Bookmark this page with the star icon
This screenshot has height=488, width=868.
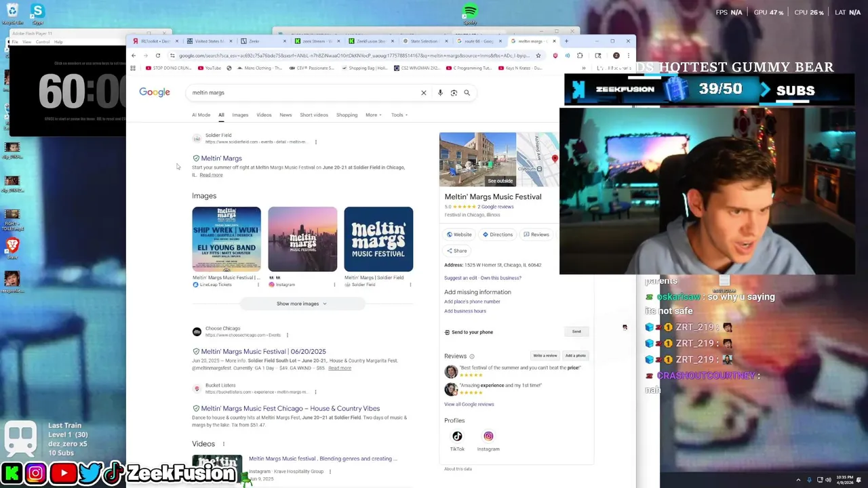coord(538,56)
